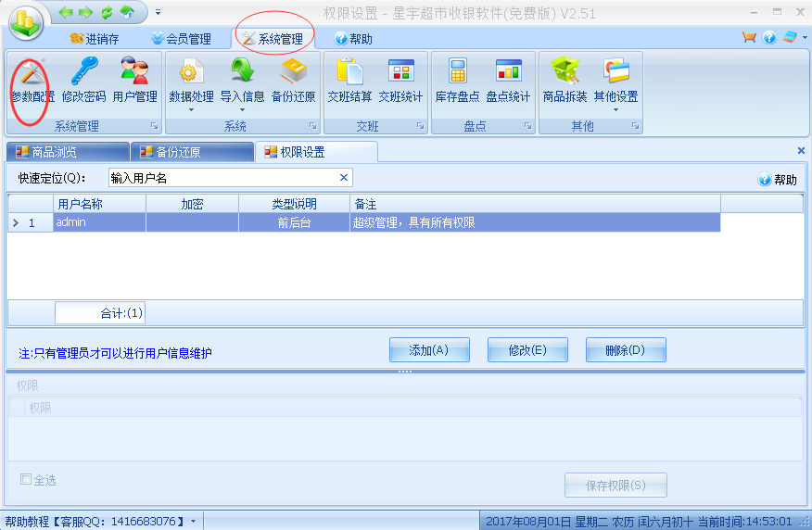Clear the 快速定位 search box

[x=343, y=178]
